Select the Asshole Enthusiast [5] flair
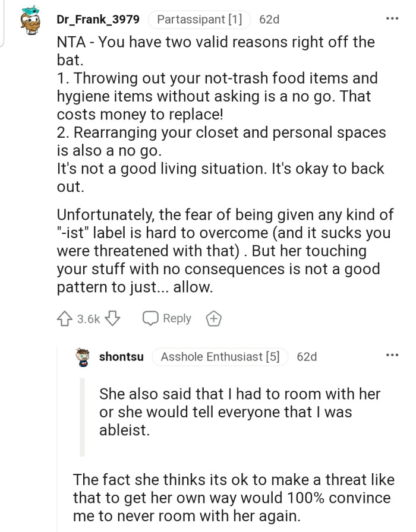Viewport: 416px width, 532px height. (220, 357)
